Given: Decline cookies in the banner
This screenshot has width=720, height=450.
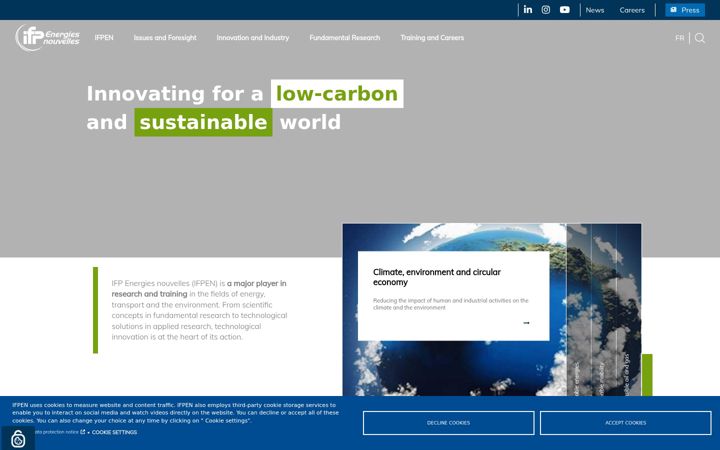Looking at the screenshot, I should 449,423.
